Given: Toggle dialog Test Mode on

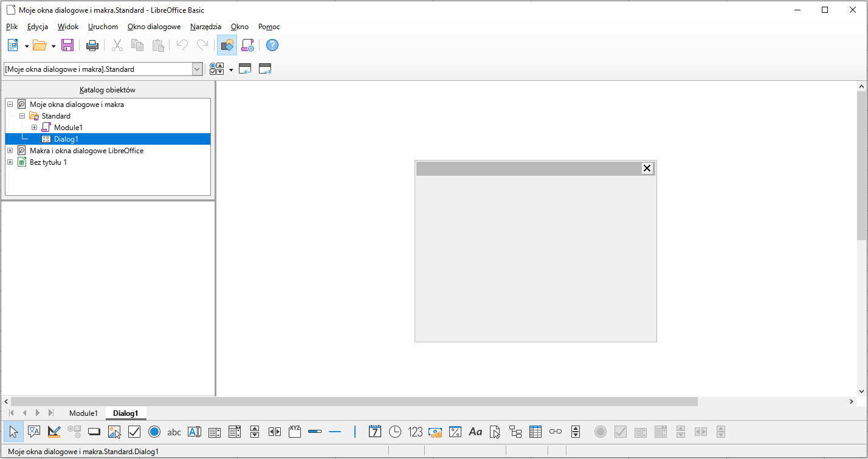Looking at the screenshot, I should 53,432.
